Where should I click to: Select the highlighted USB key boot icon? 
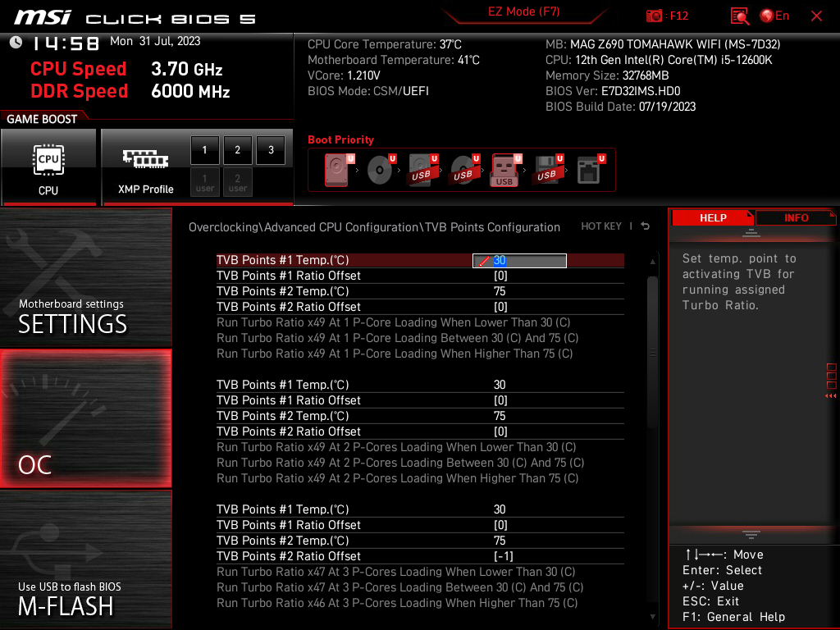click(505, 170)
